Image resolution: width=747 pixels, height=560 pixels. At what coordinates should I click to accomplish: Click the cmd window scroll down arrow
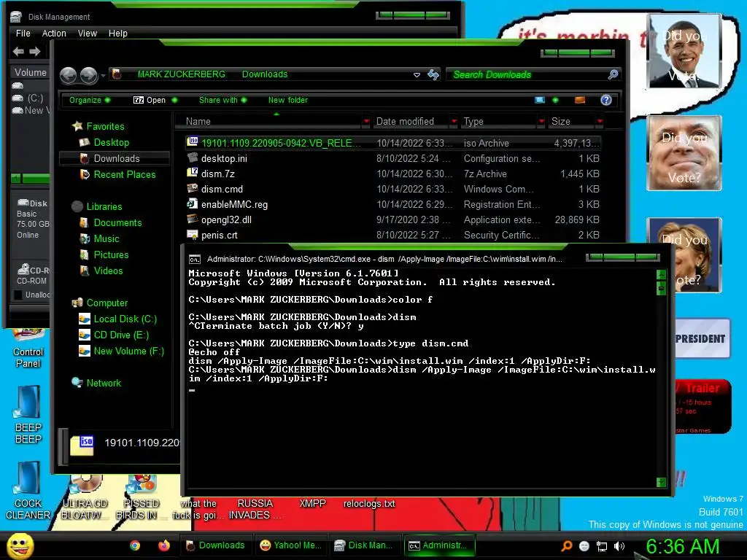click(x=661, y=483)
